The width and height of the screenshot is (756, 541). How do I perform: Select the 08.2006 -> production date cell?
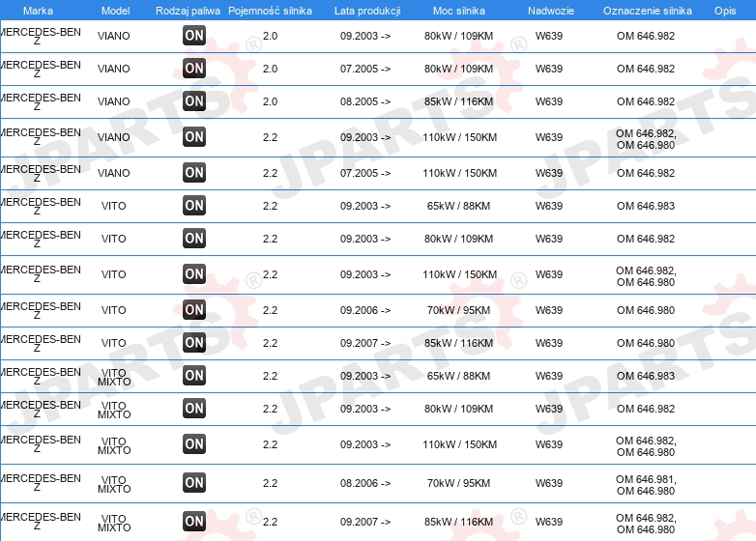(365, 483)
